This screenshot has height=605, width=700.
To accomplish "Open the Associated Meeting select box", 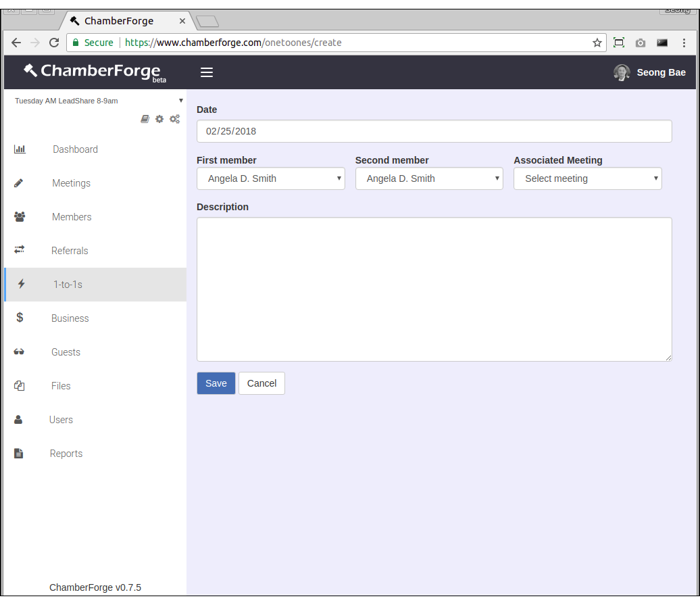I will click(x=587, y=178).
